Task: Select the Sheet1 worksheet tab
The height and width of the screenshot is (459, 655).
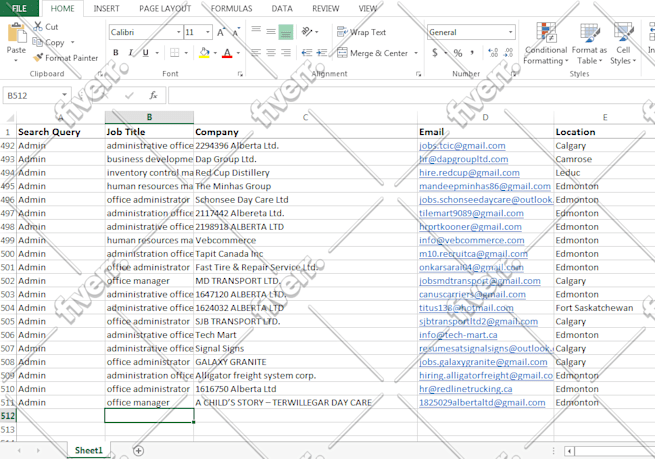Action: coord(89,450)
